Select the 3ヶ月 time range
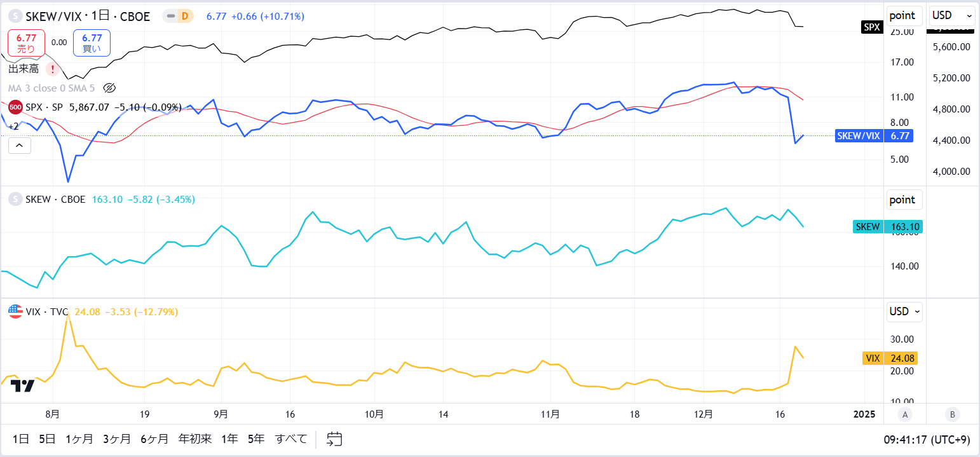980x457 pixels. (117, 439)
